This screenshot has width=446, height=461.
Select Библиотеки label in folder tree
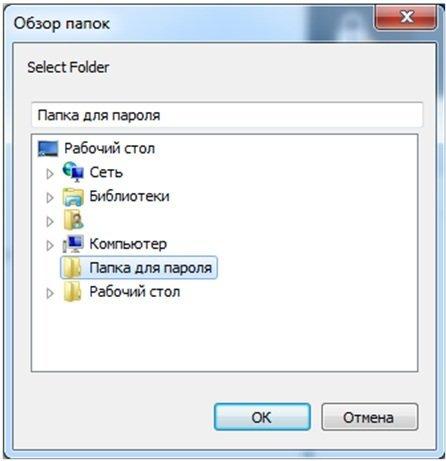click(x=129, y=196)
